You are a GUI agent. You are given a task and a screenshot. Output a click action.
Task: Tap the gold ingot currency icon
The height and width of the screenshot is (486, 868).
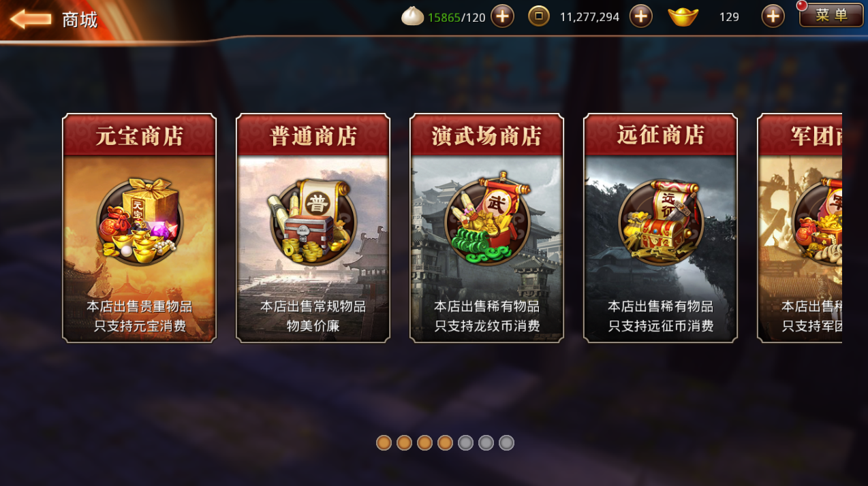coord(683,16)
